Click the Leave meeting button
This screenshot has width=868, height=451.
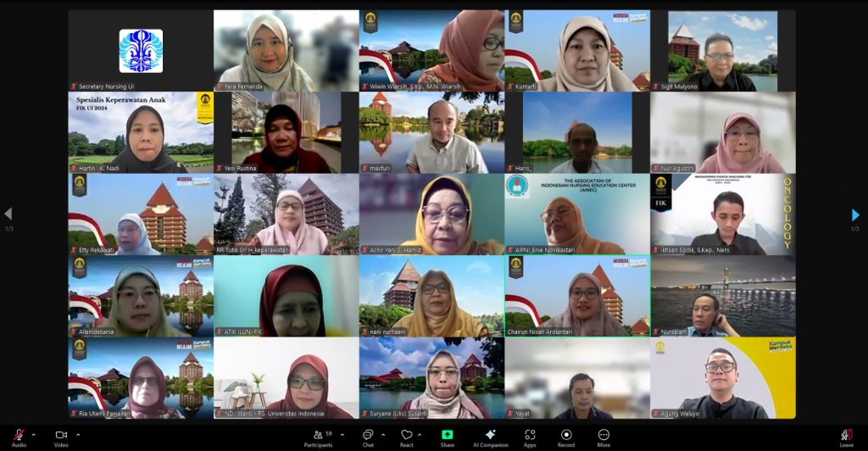846,436
